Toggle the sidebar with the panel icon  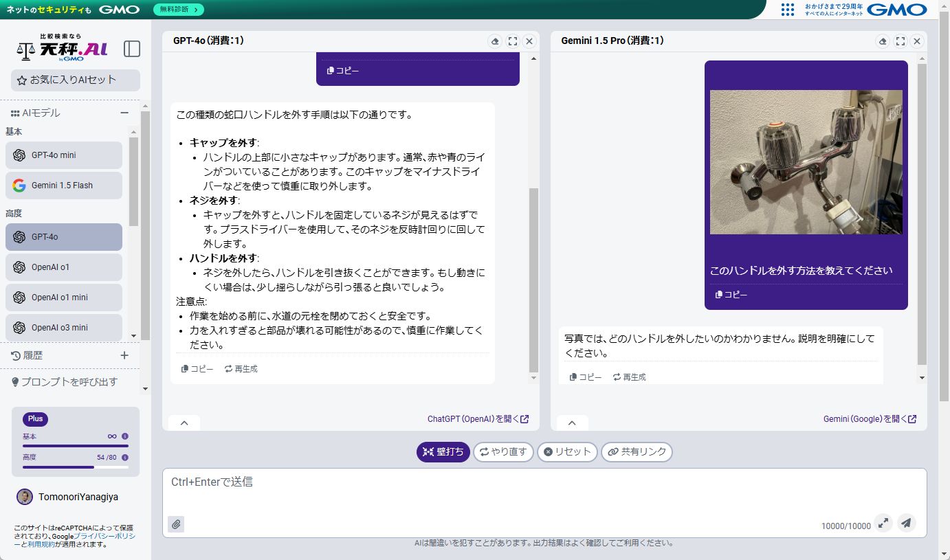[x=131, y=49]
